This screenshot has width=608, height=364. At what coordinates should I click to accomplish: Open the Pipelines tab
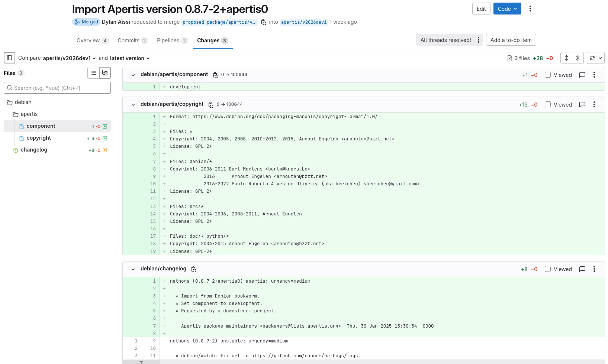tap(168, 40)
